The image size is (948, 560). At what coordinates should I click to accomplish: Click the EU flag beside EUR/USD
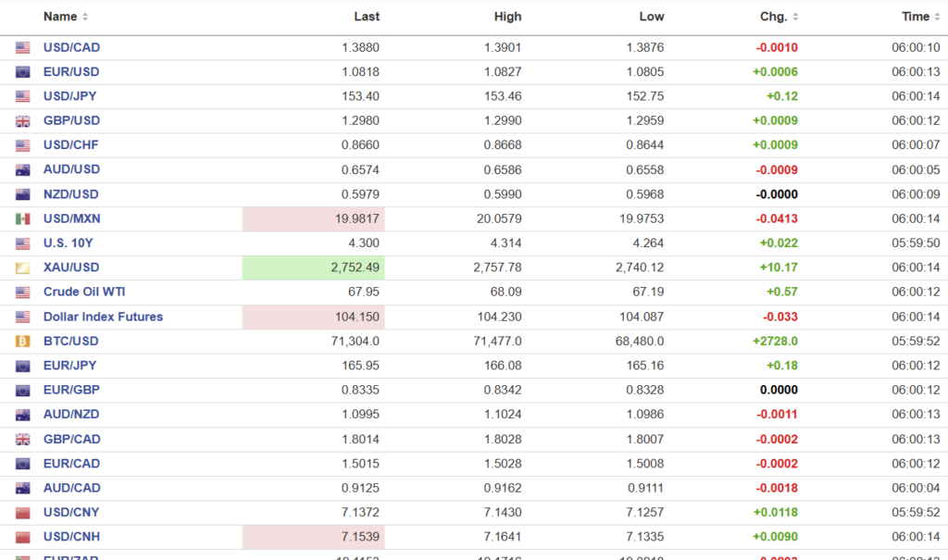pos(22,72)
